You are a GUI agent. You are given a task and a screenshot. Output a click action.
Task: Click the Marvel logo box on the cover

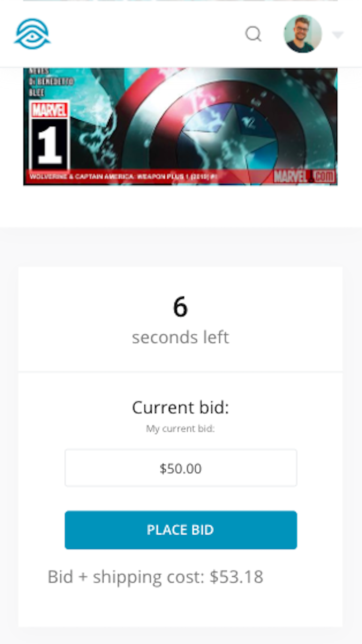tap(49, 110)
